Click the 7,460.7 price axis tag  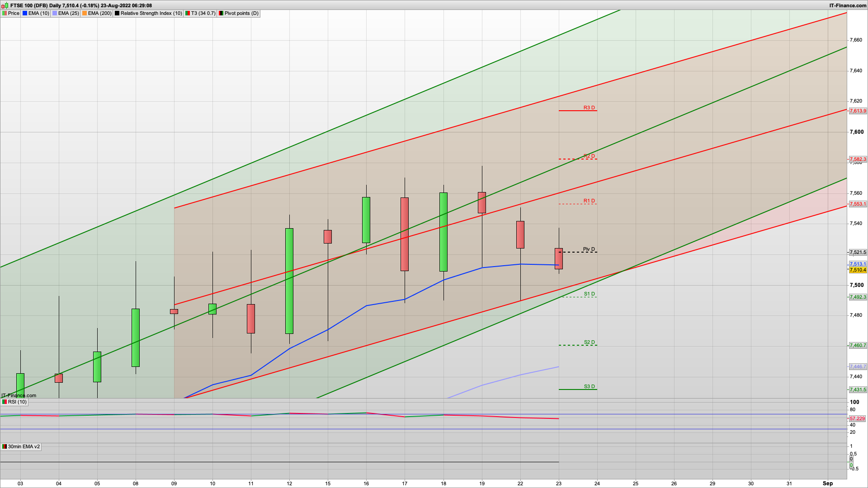858,345
